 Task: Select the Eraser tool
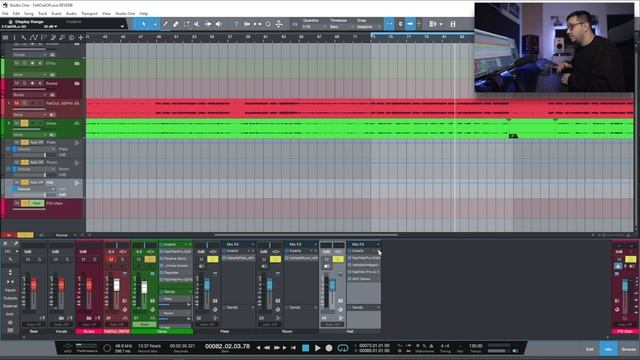tap(176, 24)
